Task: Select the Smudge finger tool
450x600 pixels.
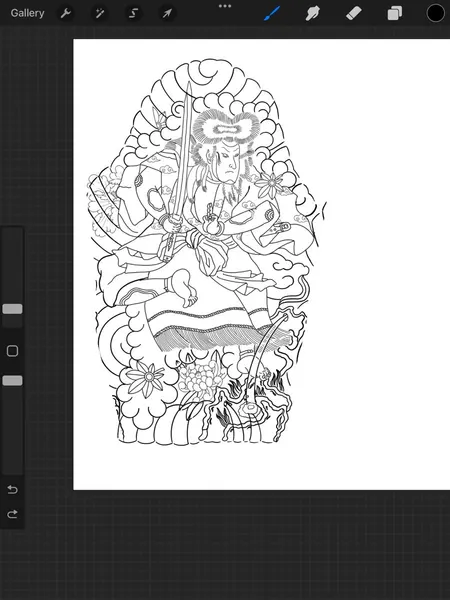Action: click(x=313, y=13)
